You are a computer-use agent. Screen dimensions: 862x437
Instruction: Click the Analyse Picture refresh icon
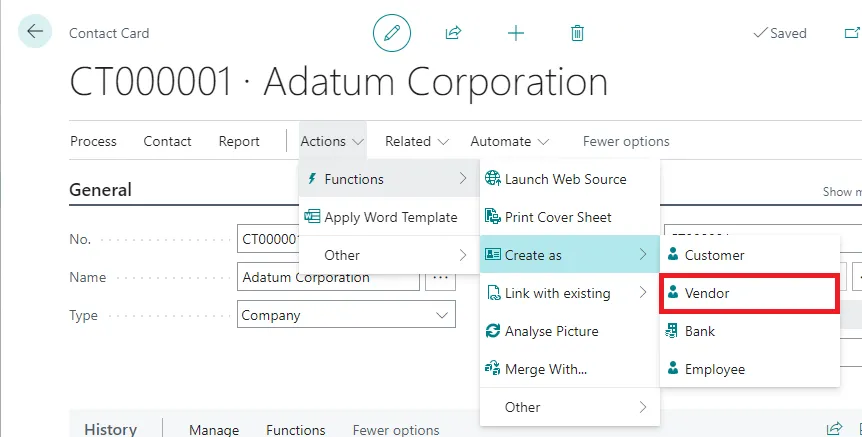pyautogui.click(x=493, y=331)
